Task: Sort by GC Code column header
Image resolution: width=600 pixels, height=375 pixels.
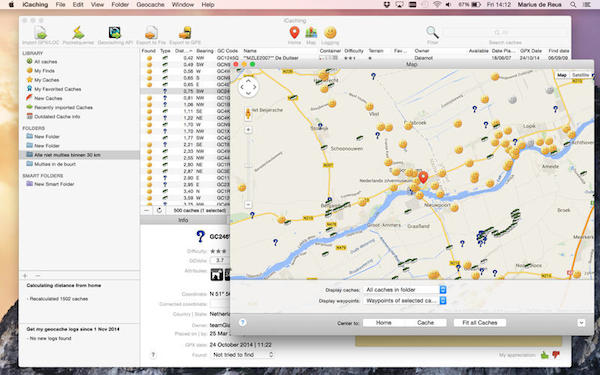Action: coord(228,51)
